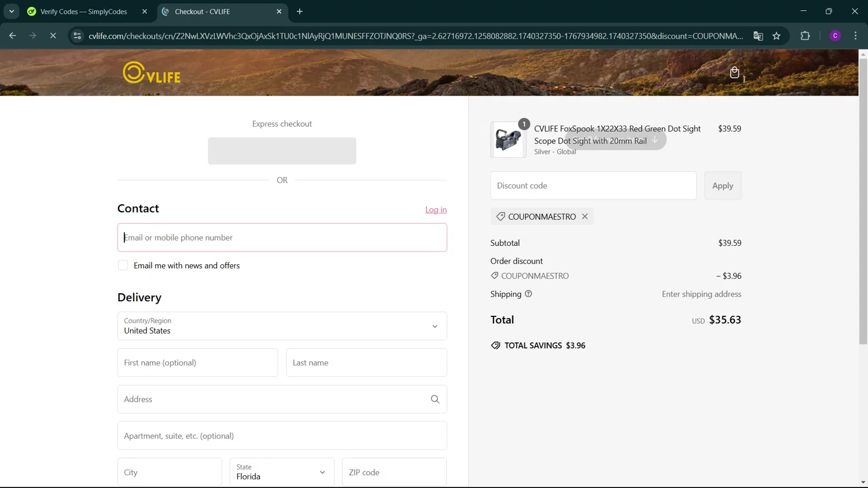Click the Enter shipping address text
The width and height of the screenshot is (868, 488).
pyautogui.click(x=701, y=294)
